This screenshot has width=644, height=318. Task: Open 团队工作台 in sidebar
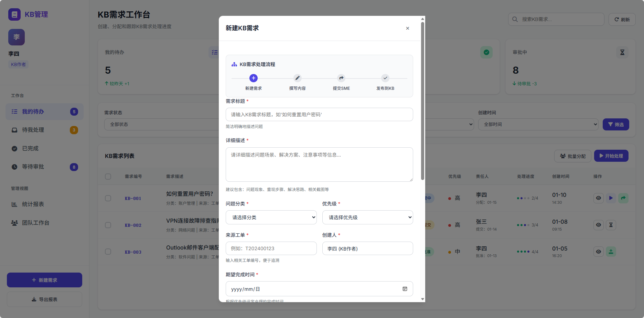click(44, 223)
